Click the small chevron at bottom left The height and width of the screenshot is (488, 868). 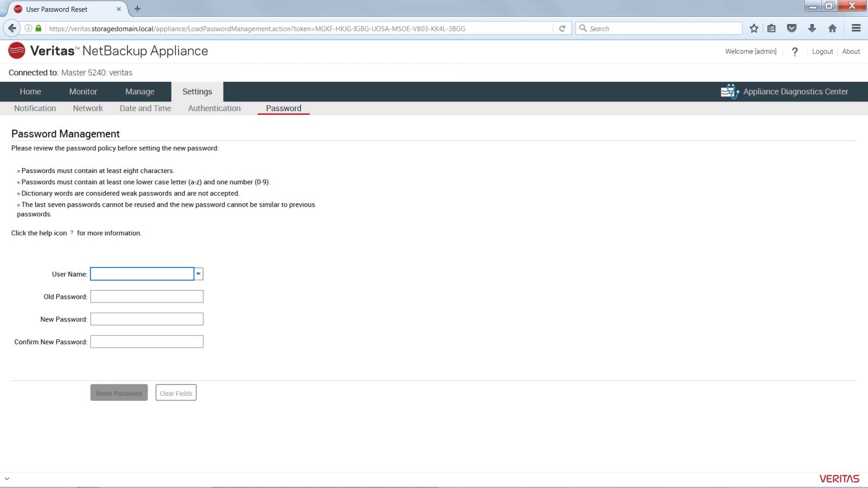point(7,479)
